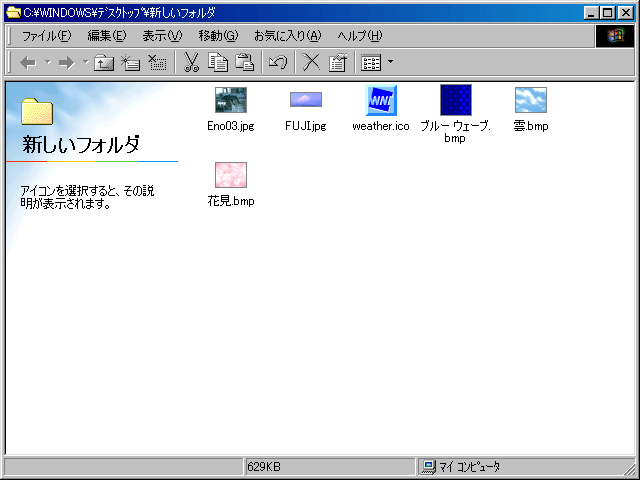The width and height of the screenshot is (640, 480).
Task: Open the 移動(G) menu
Action: point(218,36)
